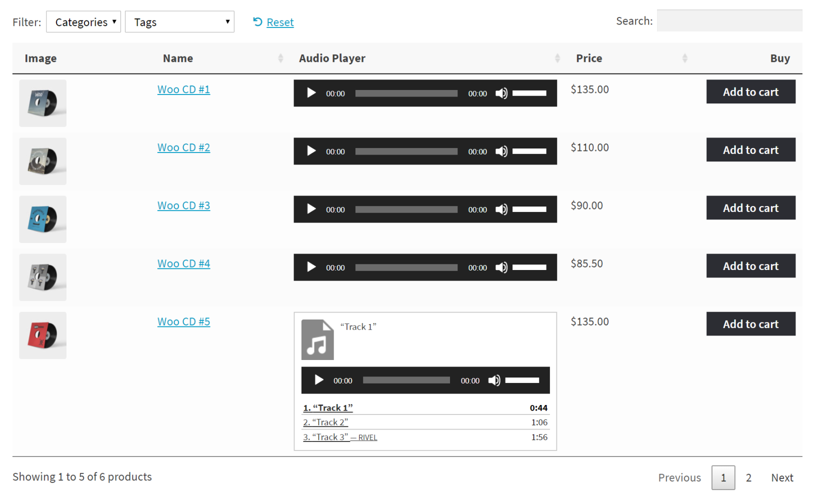Add Woo CD #1 to the cart
This screenshot has height=504, width=820.
click(x=750, y=91)
